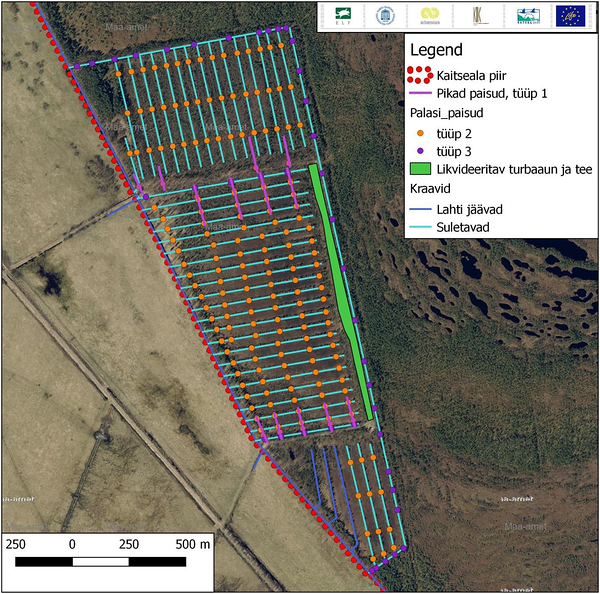The height and width of the screenshot is (594, 600).
Task: Click the EU LIFE flag logo
Action: click(x=572, y=16)
